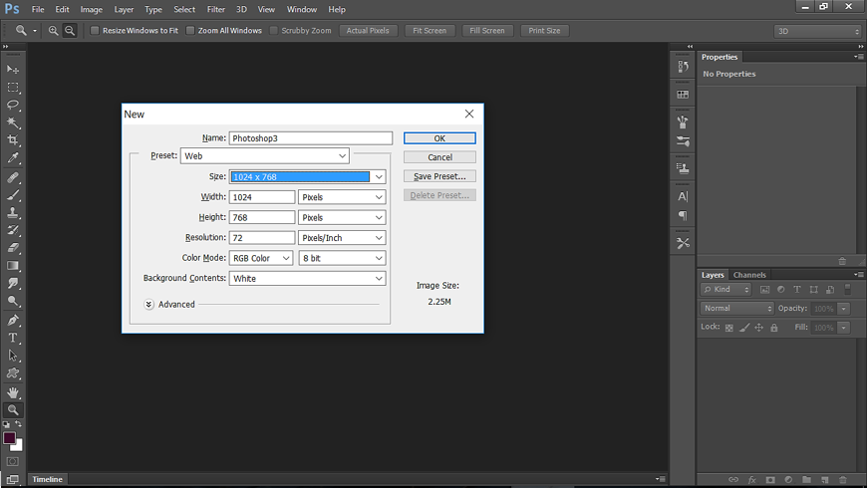Select the Lasso tool
This screenshot has width=868, height=490.
(x=13, y=106)
